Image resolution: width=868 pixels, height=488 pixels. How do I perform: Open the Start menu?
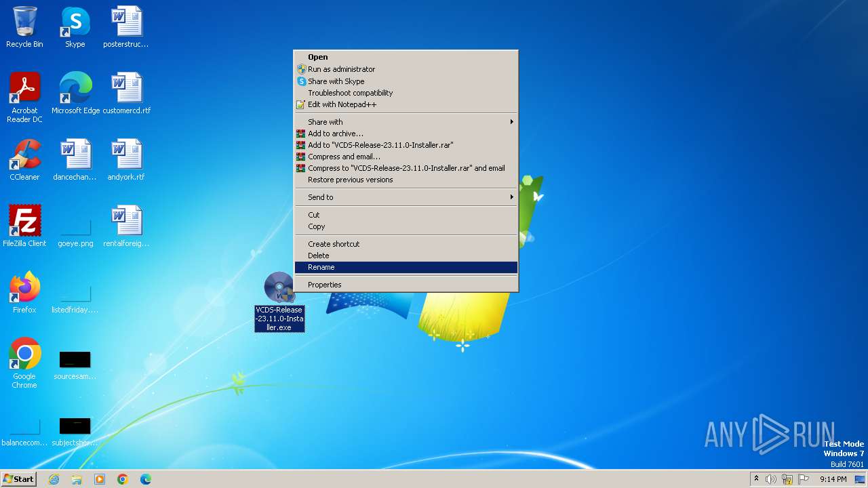pos(18,479)
